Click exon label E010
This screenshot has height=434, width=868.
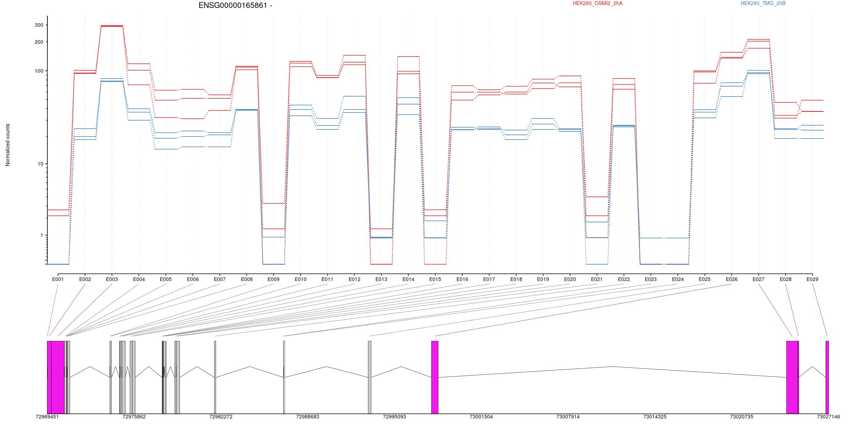point(301,279)
